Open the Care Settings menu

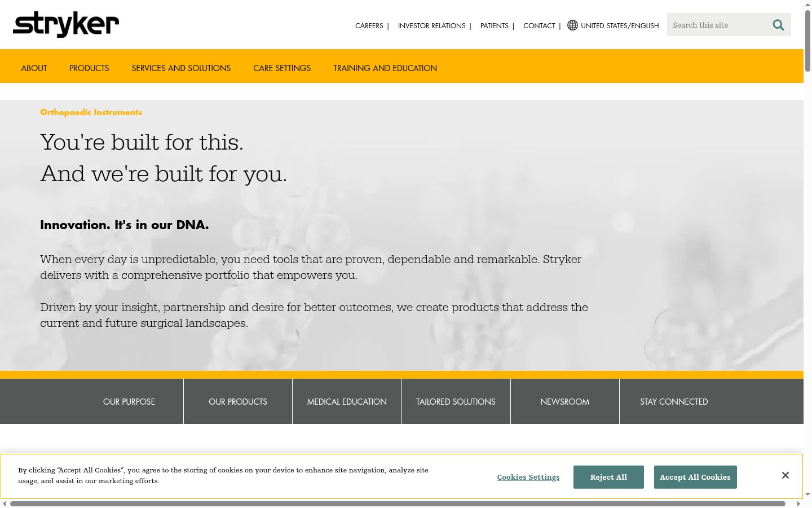pos(282,68)
